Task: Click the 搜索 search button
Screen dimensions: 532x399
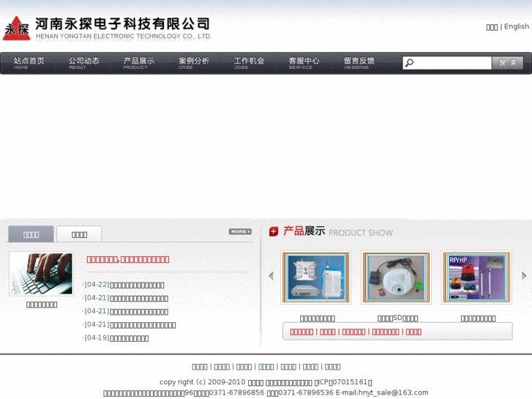Action: (508, 63)
